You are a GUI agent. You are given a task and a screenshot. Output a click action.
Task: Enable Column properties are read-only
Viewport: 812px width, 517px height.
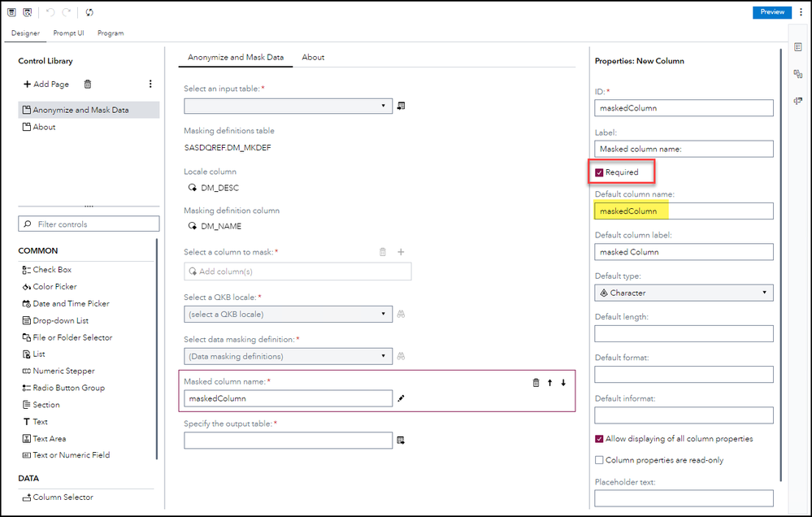599,460
